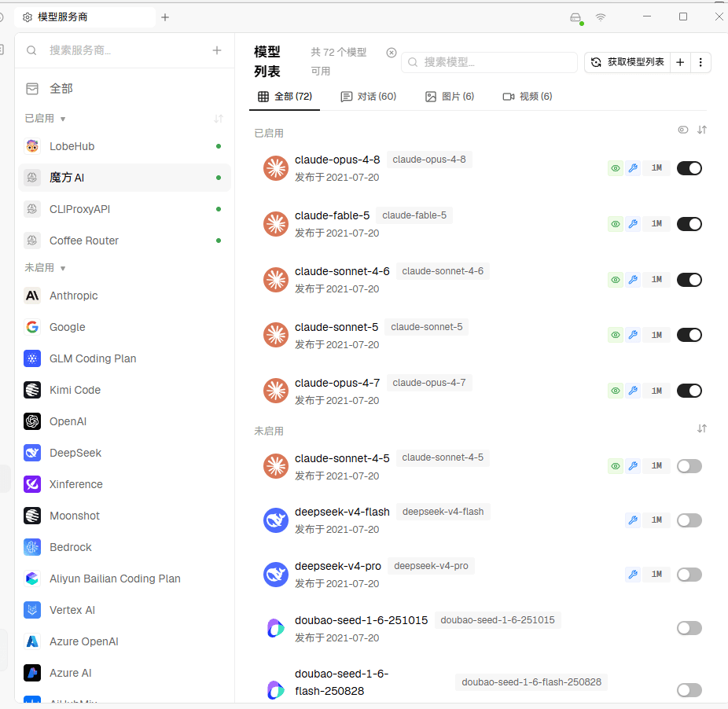The image size is (728, 709).
Task: Disable claude-sonnet-5 switch
Action: [x=689, y=335]
